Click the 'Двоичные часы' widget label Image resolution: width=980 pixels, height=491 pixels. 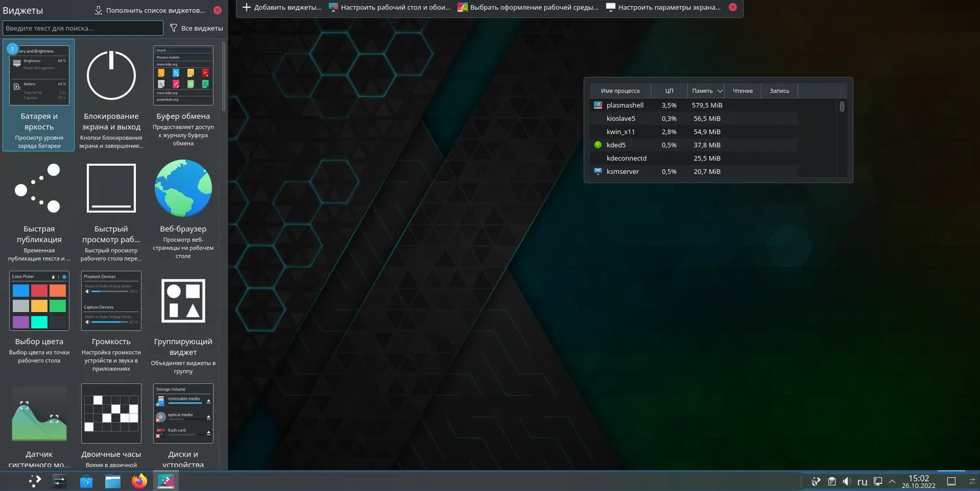click(111, 454)
